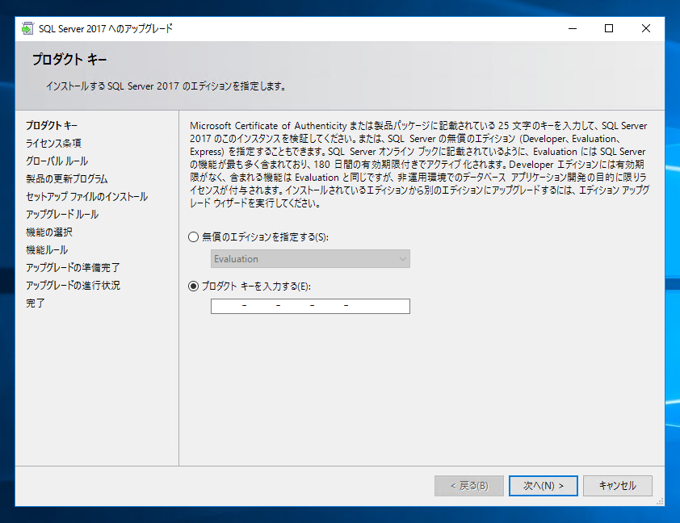Select セットアップ ファイルのインストール step

[x=87, y=197]
